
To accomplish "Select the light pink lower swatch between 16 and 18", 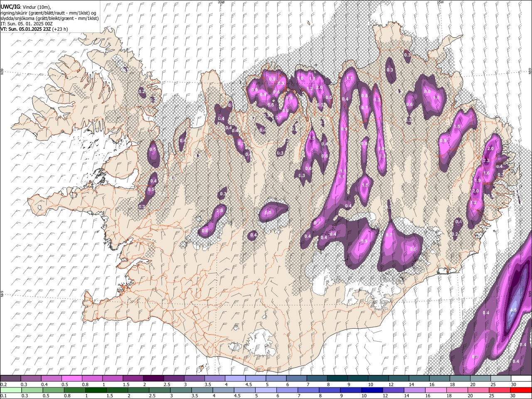I will (x=435, y=390).
